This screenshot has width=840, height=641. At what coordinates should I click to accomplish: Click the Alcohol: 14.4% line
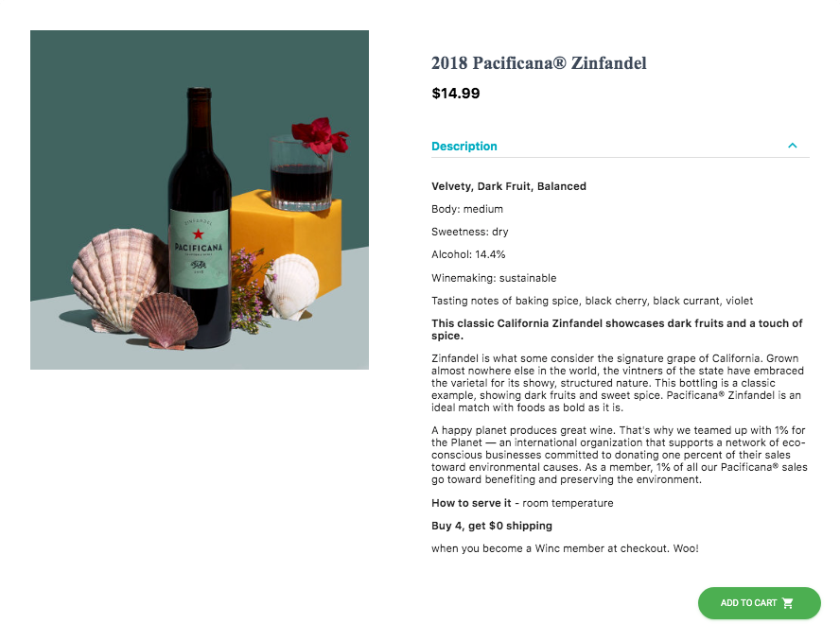tap(468, 254)
